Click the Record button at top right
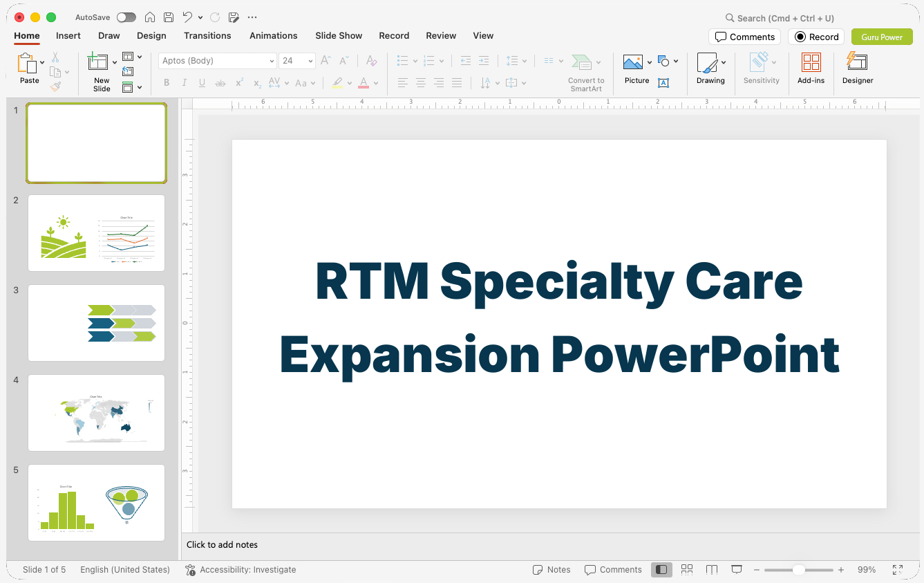Viewport: 924px width, 583px height. 816,37
